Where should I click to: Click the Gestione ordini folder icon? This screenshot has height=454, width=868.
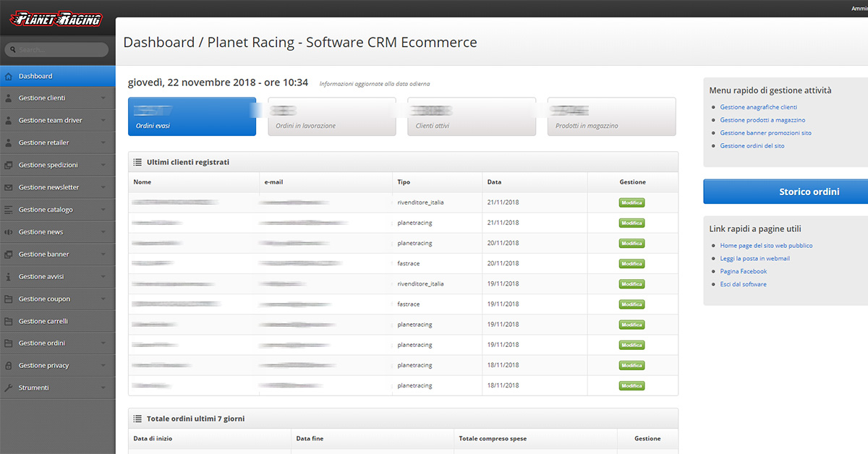(9, 343)
